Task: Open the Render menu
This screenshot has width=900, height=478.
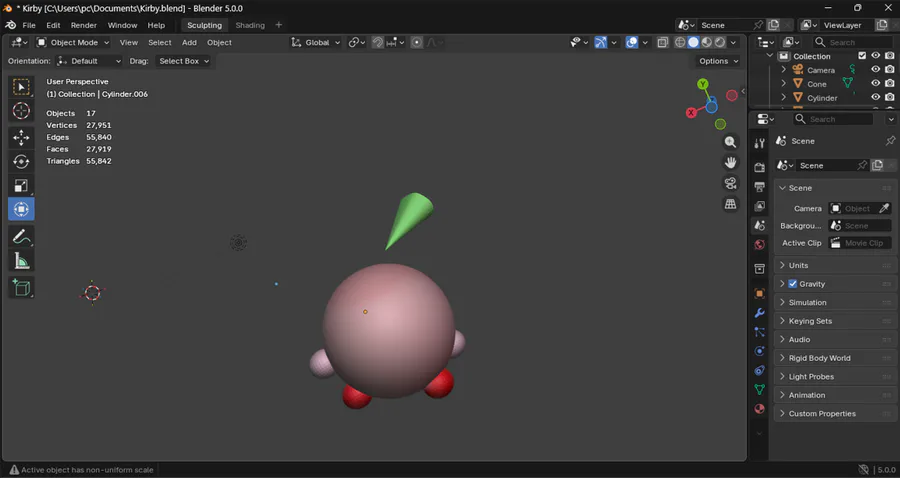Action: [x=84, y=25]
